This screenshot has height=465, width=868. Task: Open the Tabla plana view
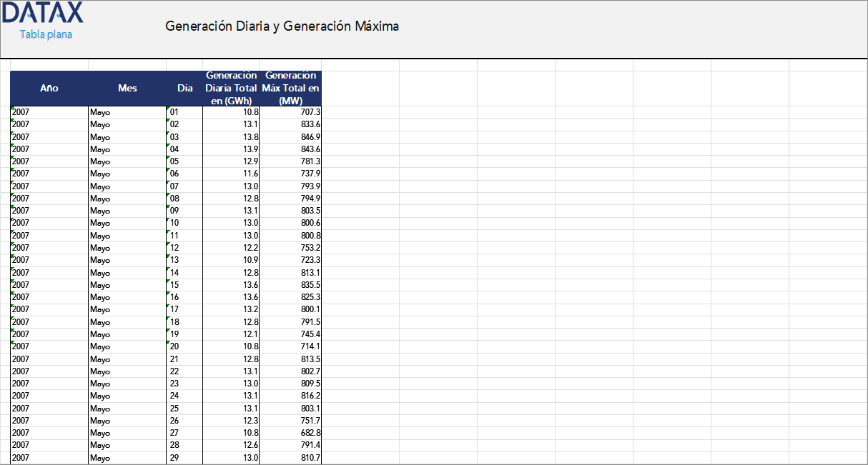point(45,33)
